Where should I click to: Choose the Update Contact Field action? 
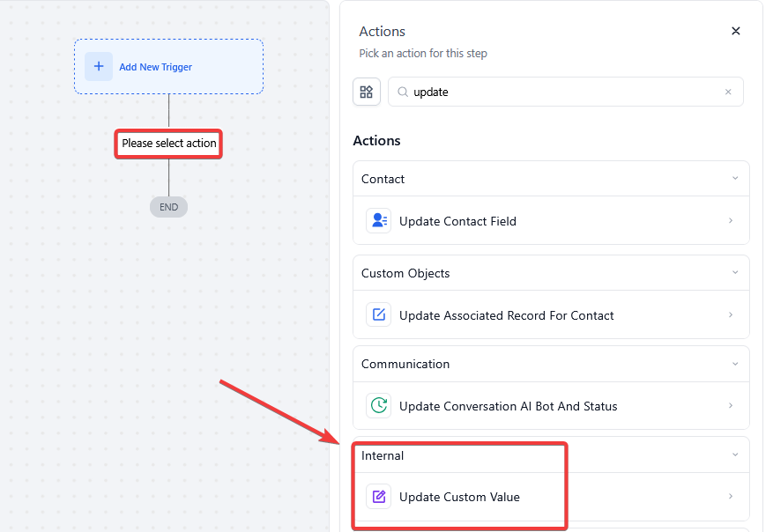click(x=457, y=221)
